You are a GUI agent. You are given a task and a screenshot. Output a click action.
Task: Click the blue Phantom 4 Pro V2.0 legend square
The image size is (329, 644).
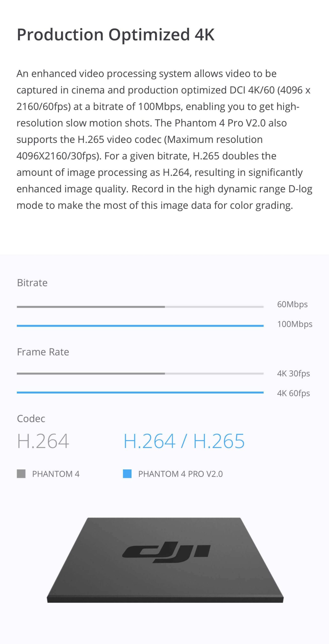pyautogui.click(x=127, y=474)
